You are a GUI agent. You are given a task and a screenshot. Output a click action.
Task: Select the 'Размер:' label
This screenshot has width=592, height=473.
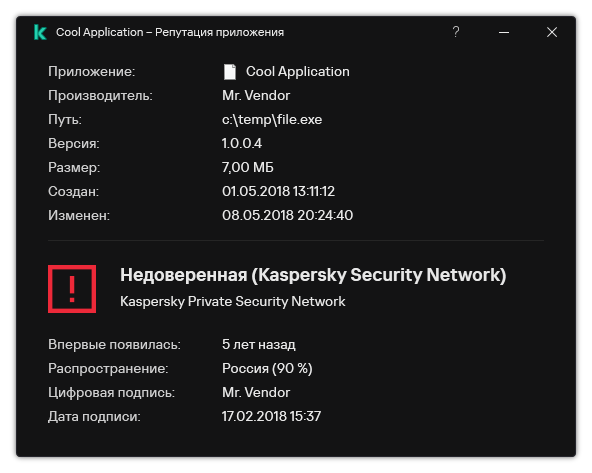(74, 168)
